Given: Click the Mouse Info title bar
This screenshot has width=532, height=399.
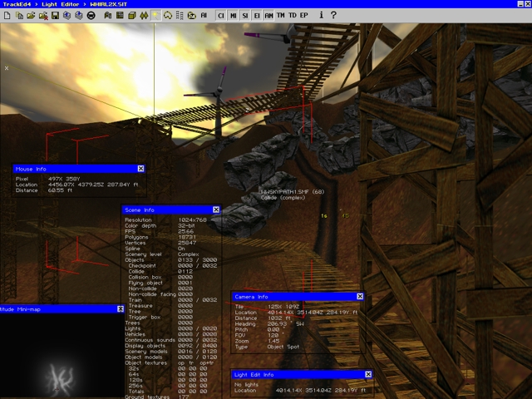Looking at the screenshot, I should [x=79, y=169].
